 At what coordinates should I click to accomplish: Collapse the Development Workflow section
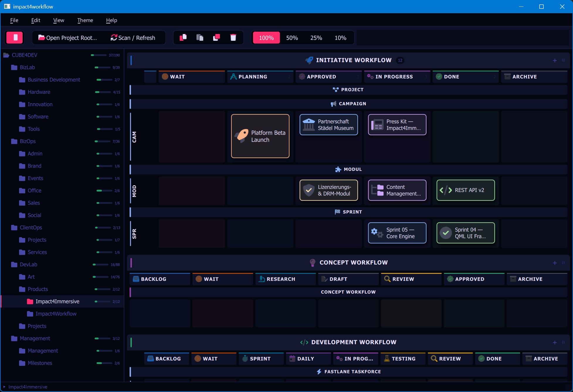(563, 342)
